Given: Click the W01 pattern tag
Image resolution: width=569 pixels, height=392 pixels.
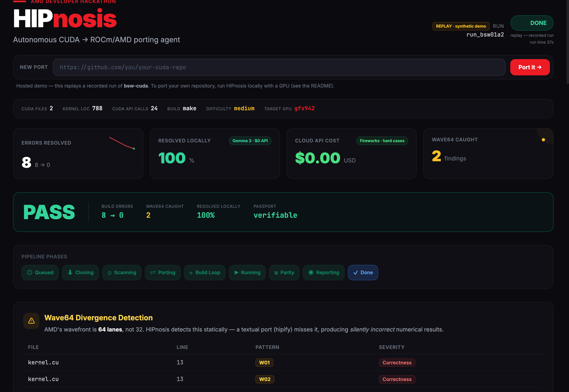Looking at the screenshot, I should pyautogui.click(x=264, y=363).
